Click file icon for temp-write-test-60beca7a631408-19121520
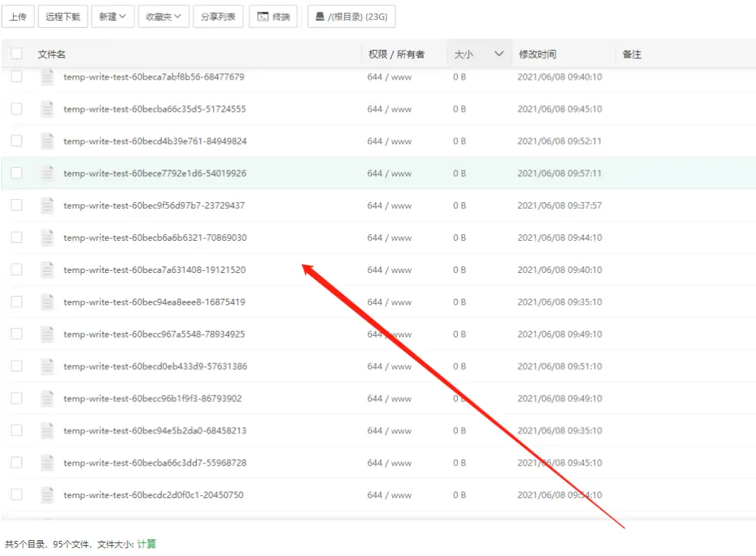 coord(47,269)
